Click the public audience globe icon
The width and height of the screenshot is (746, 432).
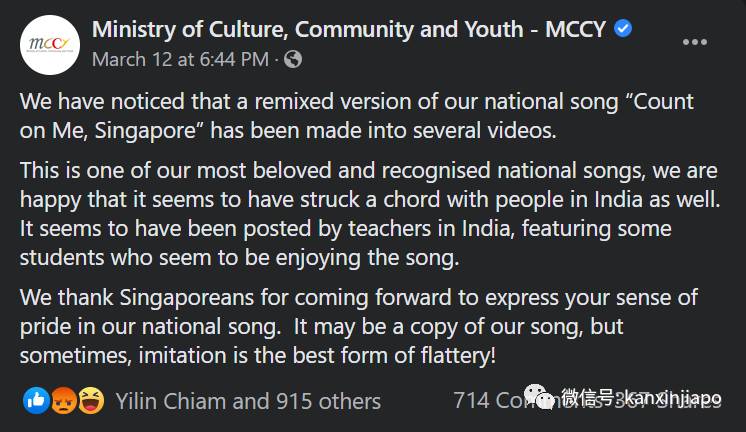coord(293,60)
